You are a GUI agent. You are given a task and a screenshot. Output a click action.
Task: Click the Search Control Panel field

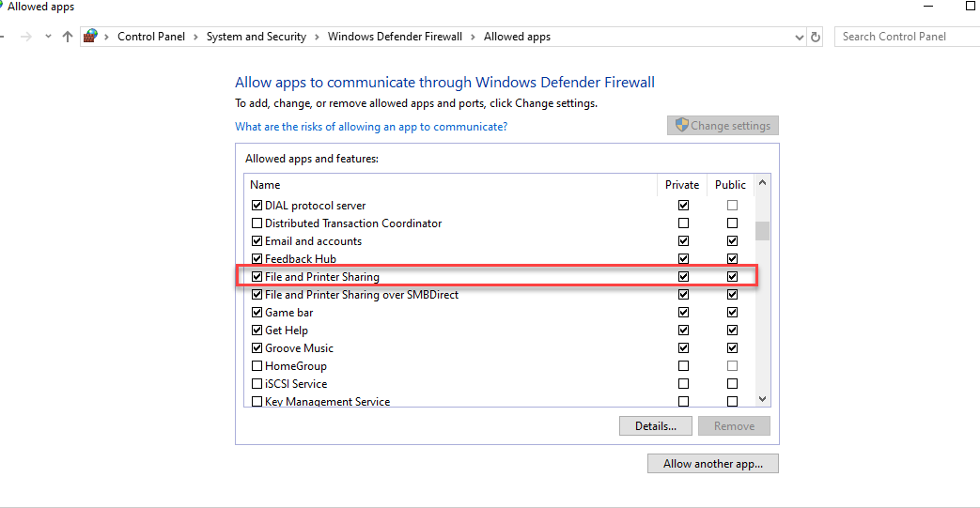(x=907, y=37)
